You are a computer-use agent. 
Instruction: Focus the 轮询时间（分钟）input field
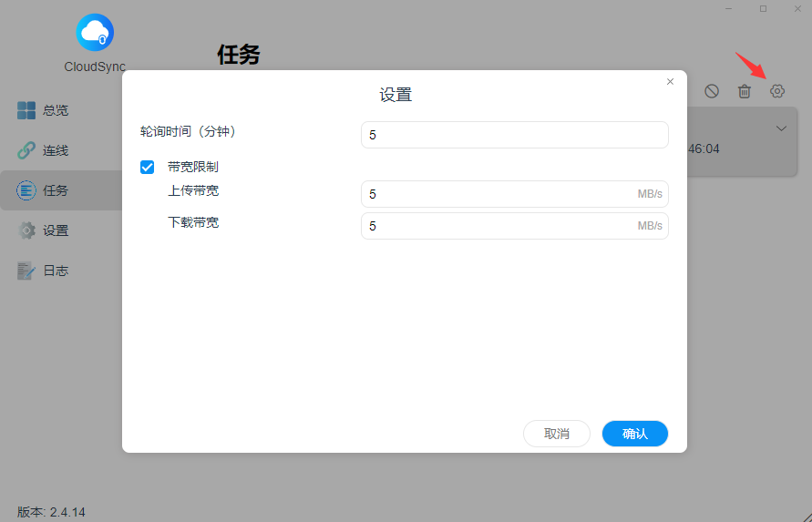pyautogui.click(x=514, y=135)
